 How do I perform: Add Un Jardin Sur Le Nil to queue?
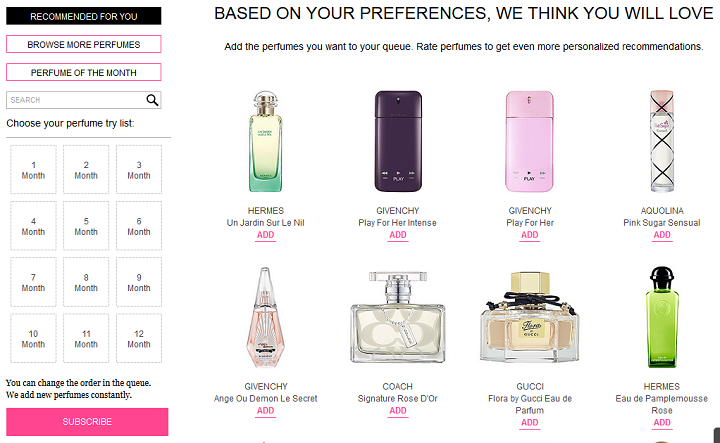(x=265, y=235)
